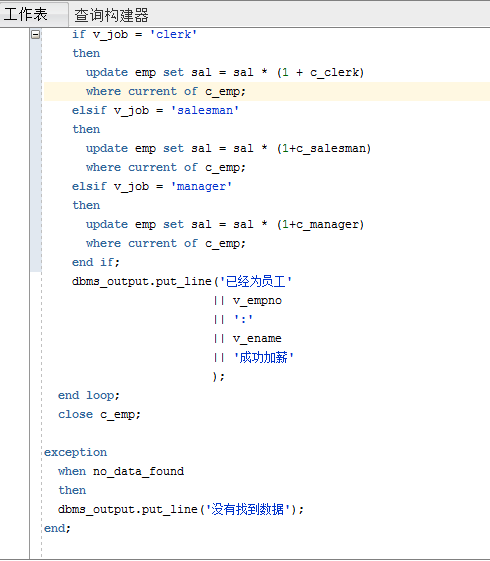Switch to the 工作表 tab
Image resolution: width=490 pixels, height=561 pixels.
(26, 15)
